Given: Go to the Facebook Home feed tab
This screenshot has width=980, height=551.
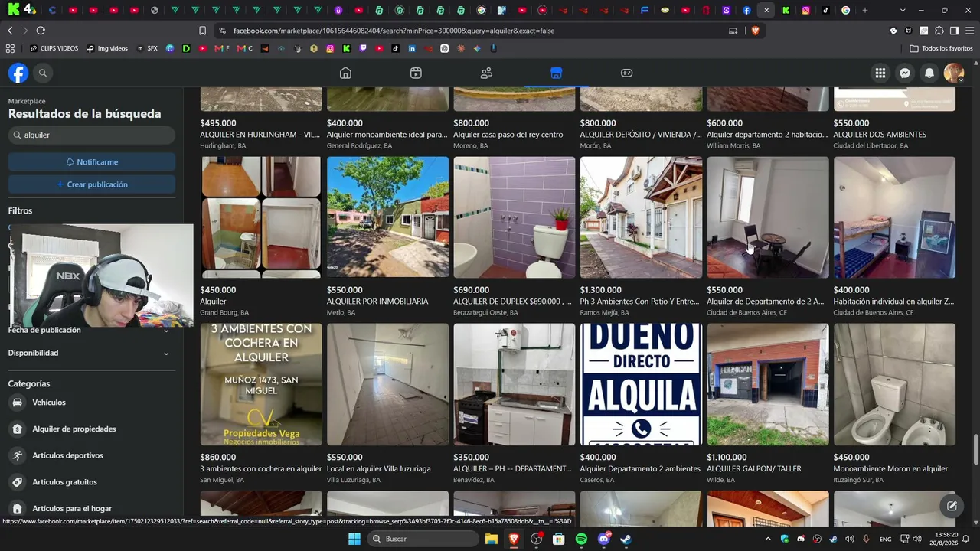Looking at the screenshot, I should point(345,73).
